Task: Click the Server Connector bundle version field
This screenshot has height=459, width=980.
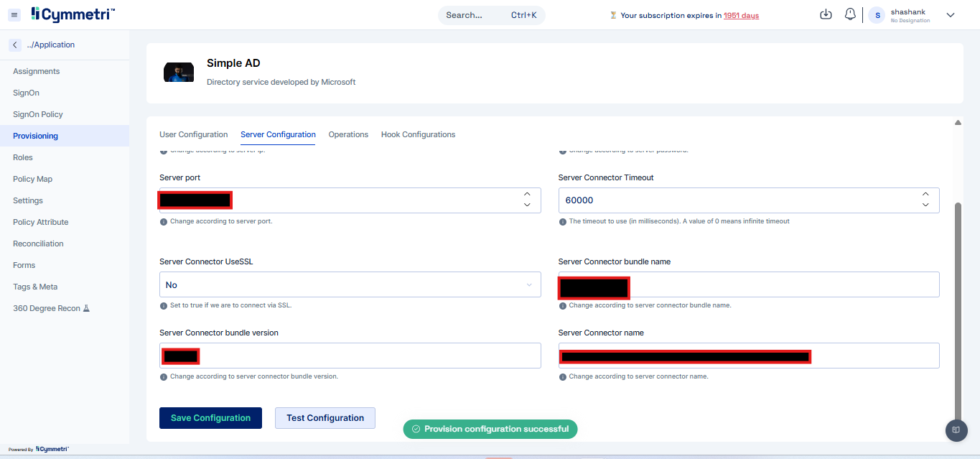Action: pyautogui.click(x=350, y=356)
